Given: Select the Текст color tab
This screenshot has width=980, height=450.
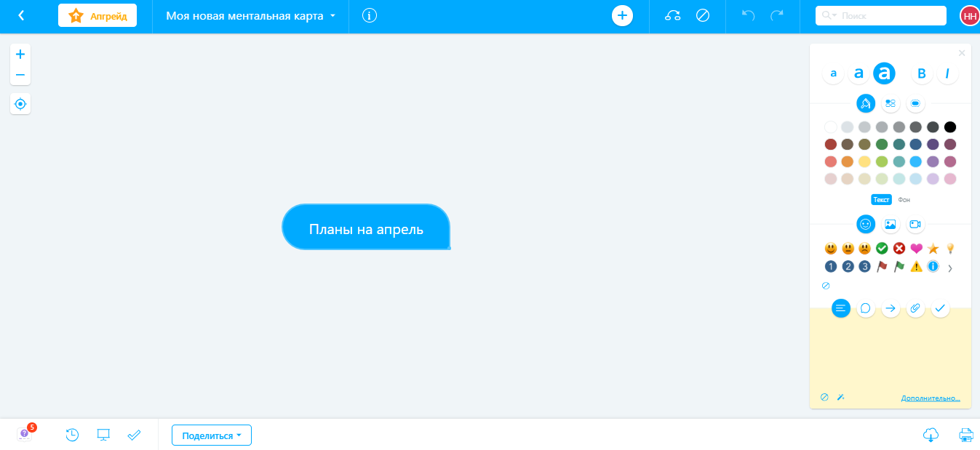Looking at the screenshot, I should click(x=881, y=200).
